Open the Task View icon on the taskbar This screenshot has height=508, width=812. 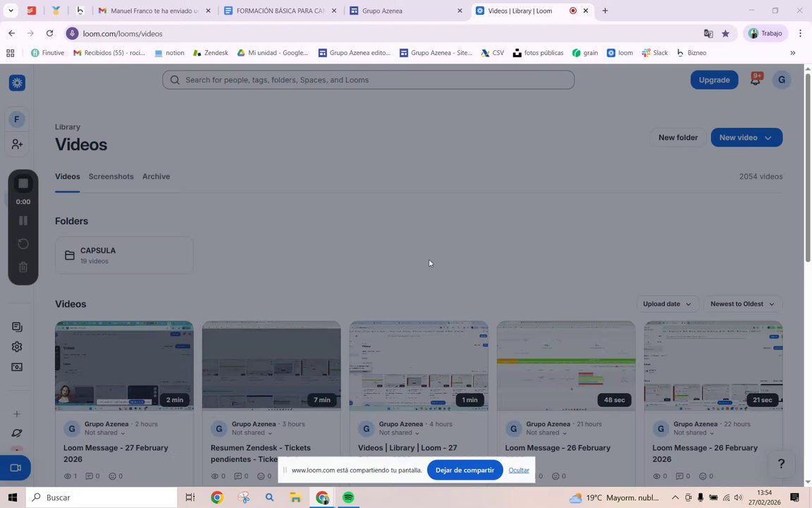pyautogui.click(x=190, y=497)
